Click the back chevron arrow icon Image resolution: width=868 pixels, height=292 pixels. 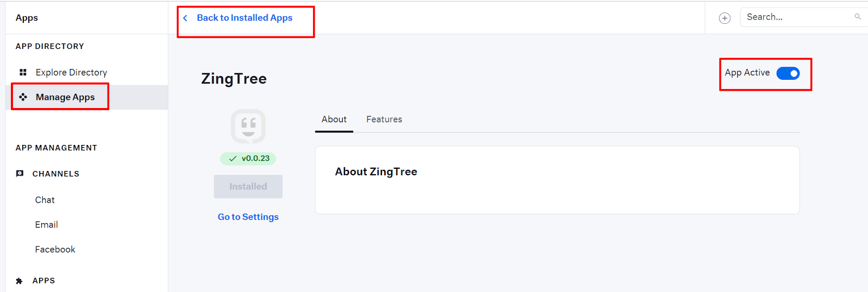(185, 18)
